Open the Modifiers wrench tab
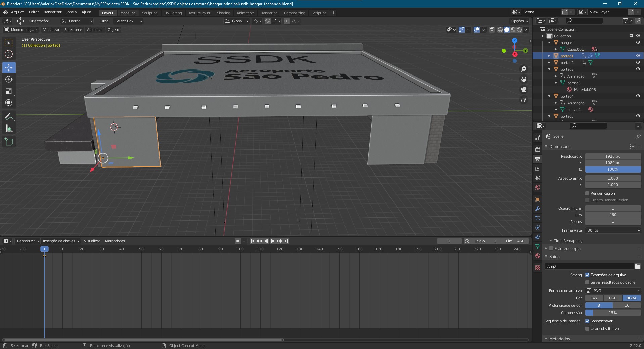Image resolution: width=644 pixels, height=349 pixels. 538,209
